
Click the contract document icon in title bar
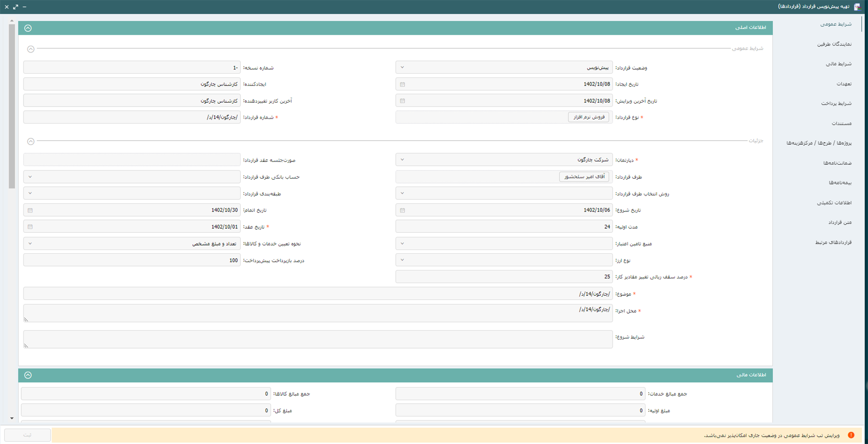857,7
